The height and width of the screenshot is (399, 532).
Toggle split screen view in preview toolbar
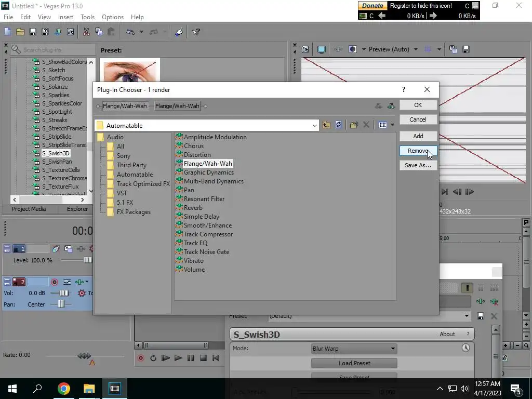pyautogui.click(x=353, y=49)
